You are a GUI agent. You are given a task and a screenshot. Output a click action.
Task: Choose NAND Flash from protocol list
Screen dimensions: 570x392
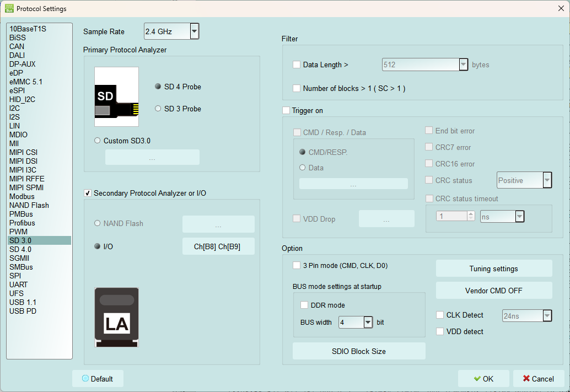[x=39, y=206]
